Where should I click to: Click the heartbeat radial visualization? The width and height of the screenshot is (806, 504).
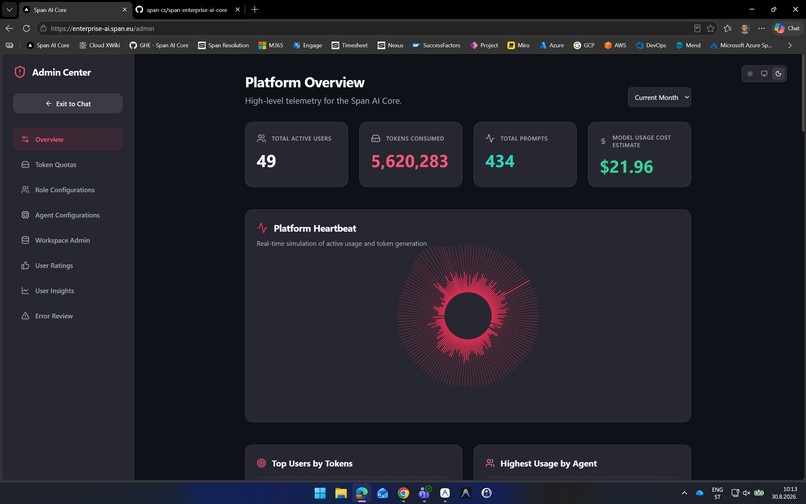coord(468,315)
